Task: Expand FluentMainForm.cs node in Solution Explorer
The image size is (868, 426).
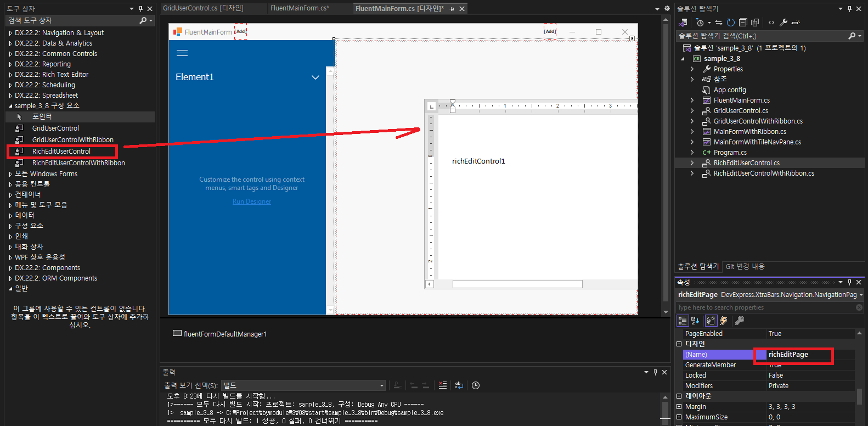Action: tap(692, 100)
